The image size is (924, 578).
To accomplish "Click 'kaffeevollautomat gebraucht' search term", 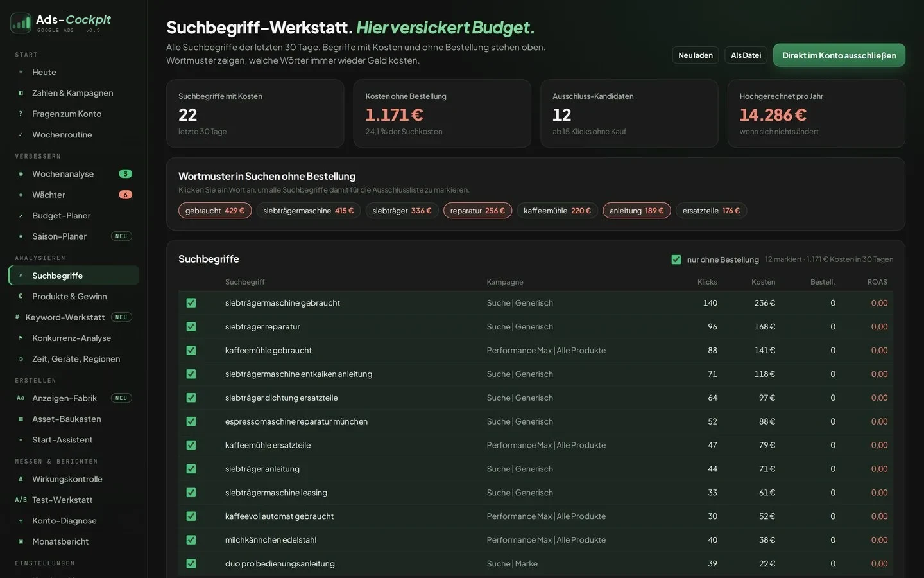I will click(279, 516).
